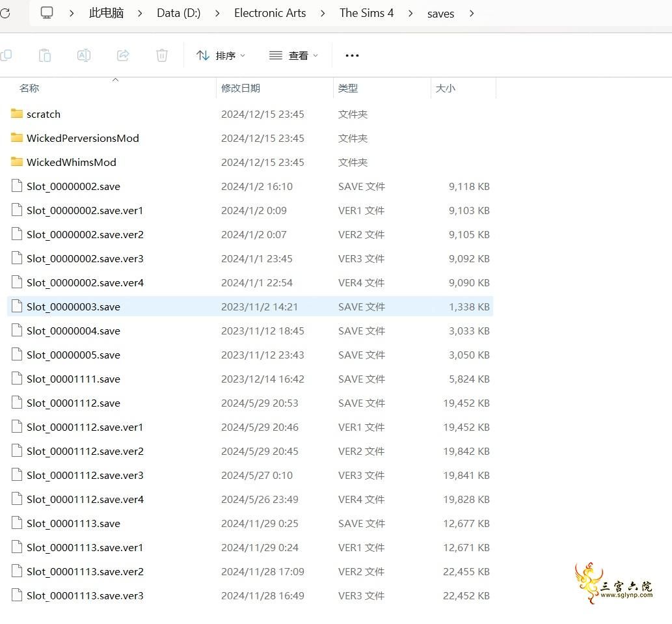The image size is (672, 624).
Task: Click the refresh icon in address bar
Action: [5, 13]
